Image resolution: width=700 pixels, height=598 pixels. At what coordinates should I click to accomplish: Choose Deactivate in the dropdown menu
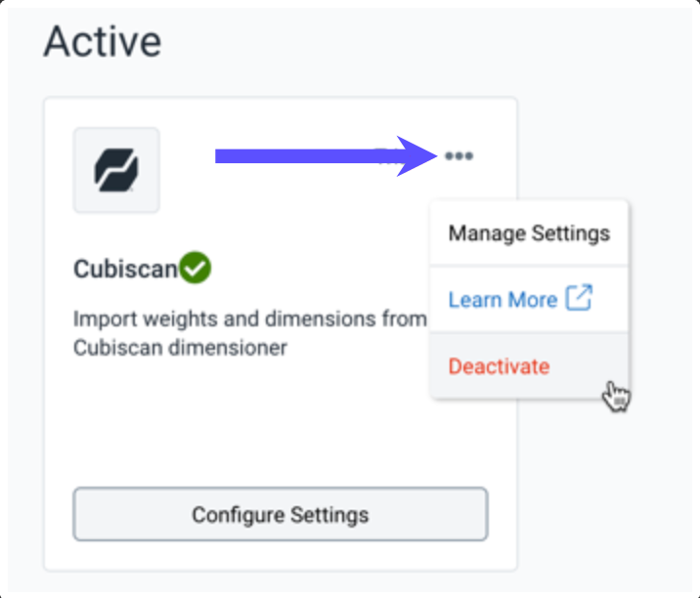click(499, 366)
